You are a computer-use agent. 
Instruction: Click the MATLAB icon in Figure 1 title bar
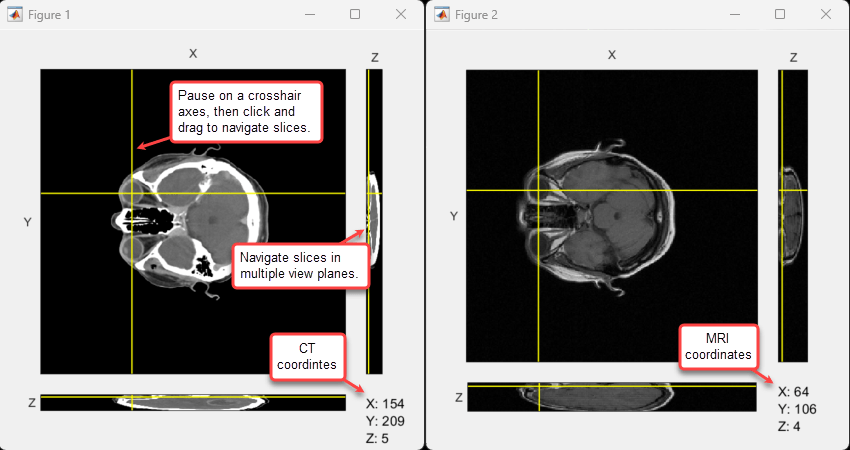(x=16, y=15)
